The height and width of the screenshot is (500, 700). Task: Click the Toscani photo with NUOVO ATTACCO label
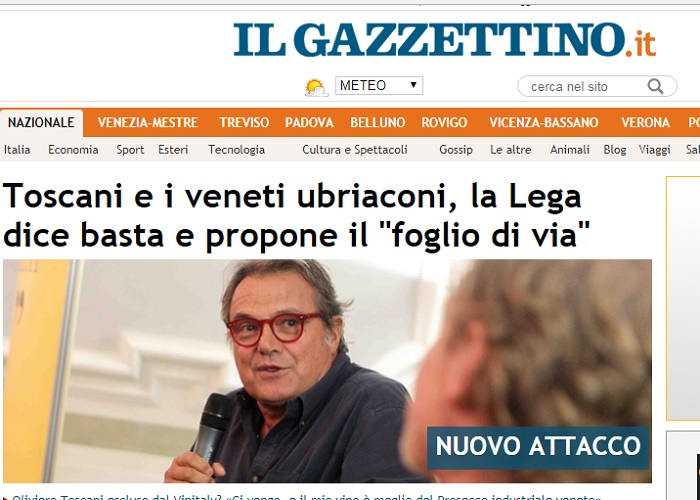pos(327,371)
